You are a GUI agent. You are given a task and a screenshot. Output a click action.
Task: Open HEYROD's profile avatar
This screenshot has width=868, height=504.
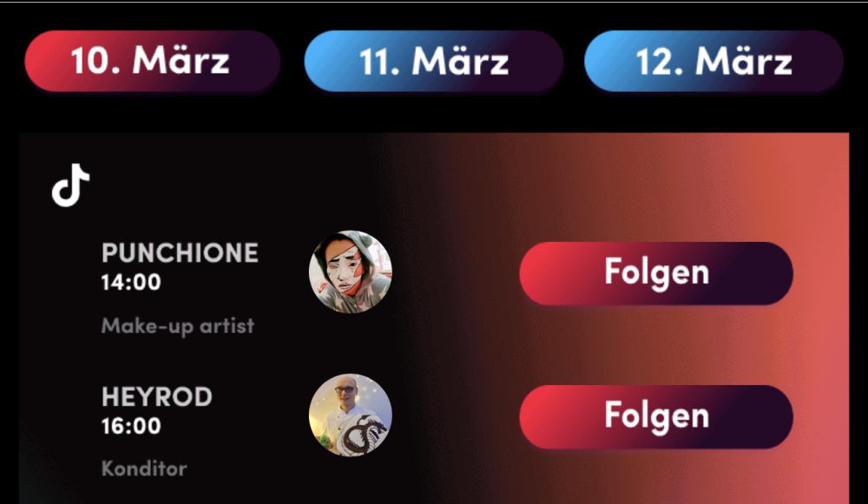point(351,416)
